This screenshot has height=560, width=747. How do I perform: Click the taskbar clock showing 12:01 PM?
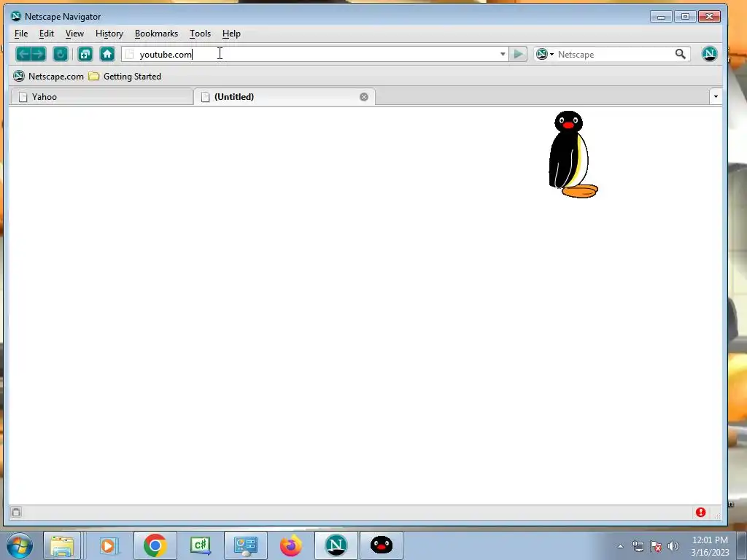click(x=710, y=546)
